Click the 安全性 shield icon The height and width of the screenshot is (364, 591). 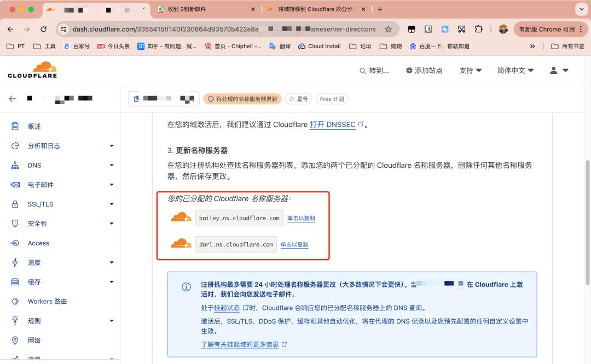[x=15, y=224]
